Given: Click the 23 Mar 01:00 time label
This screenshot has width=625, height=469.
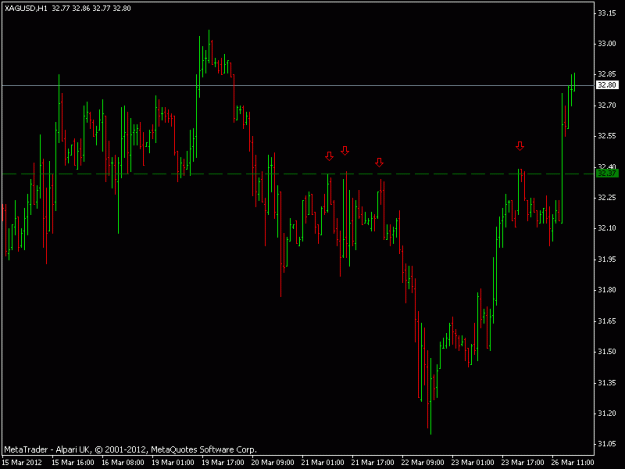Looking at the screenshot, I should (473, 463).
